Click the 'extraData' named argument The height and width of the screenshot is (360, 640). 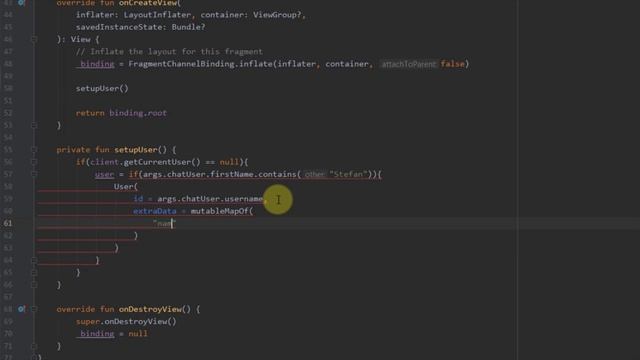coord(155,211)
